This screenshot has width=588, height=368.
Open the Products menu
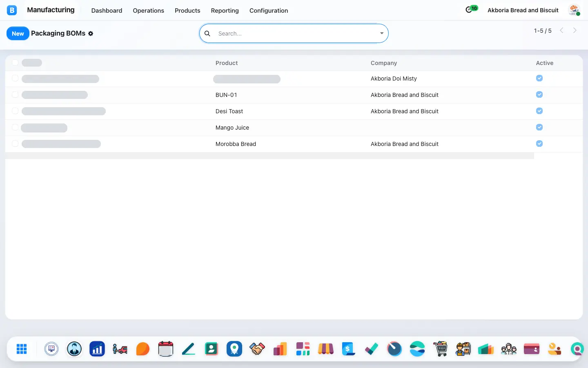point(187,11)
